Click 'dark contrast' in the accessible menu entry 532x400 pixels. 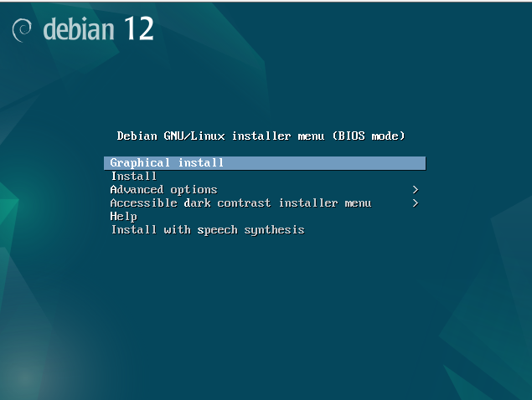(x=227, y=203)
